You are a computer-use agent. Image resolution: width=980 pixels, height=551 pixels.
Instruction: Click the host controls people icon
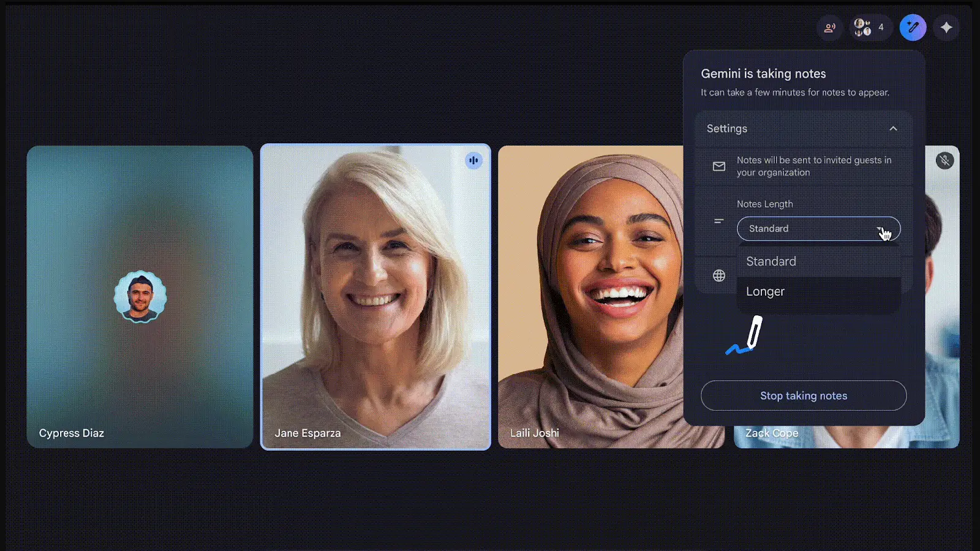click(830, 28)
